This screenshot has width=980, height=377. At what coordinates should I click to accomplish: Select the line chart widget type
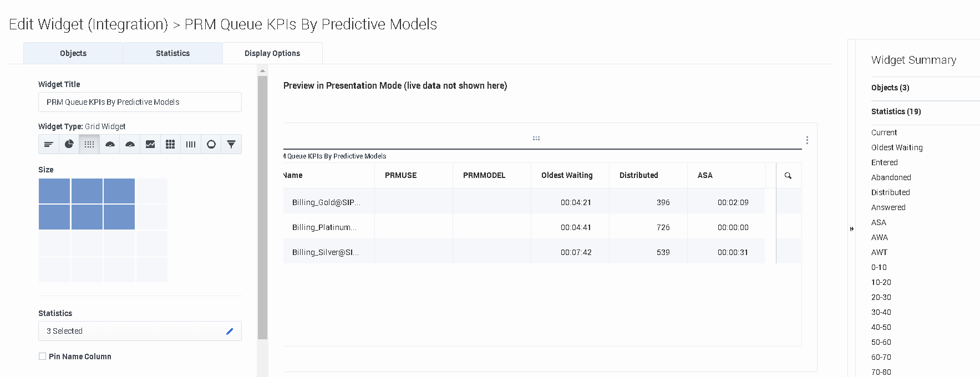(150, 144)
